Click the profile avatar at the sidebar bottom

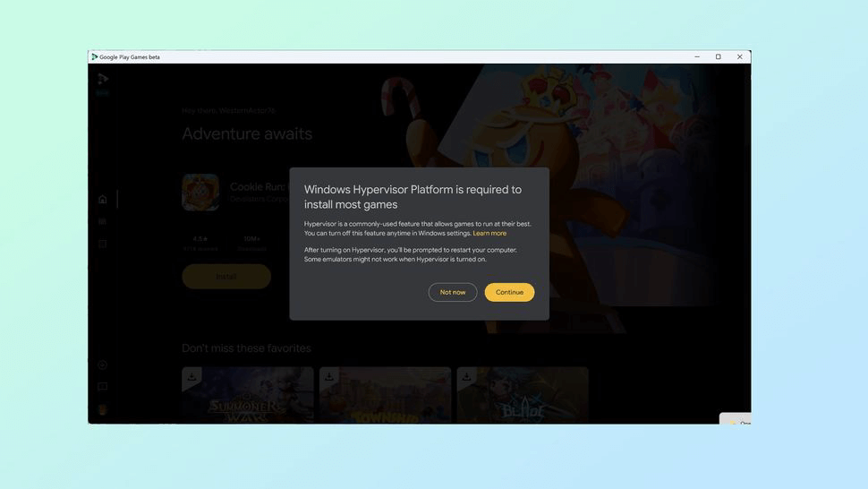(x=102, y=410)
